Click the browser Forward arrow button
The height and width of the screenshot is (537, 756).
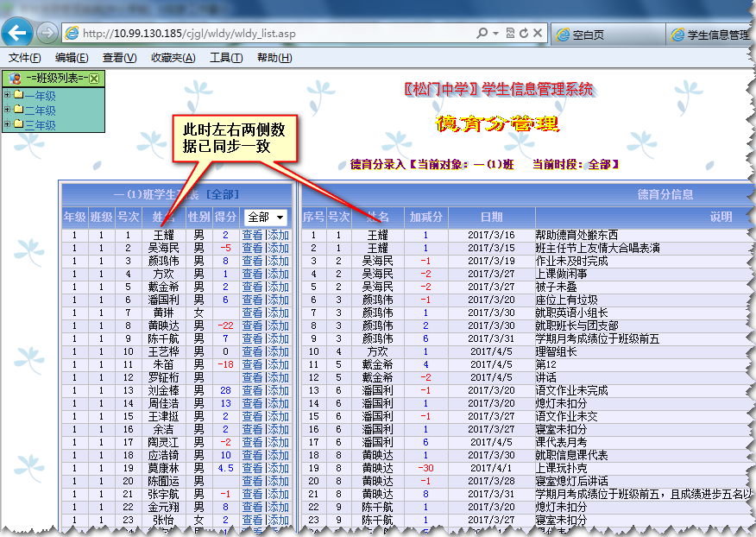pyautogui.click(x=47, y=34)
